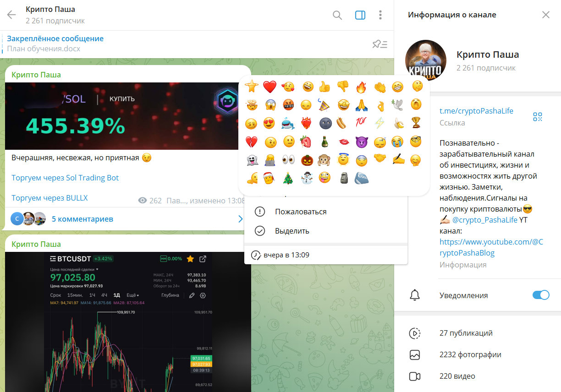Open the BTCUSDT chart image
Image resolution: width=561 pixels, height=392 pixels.
[x=128, y=322]
